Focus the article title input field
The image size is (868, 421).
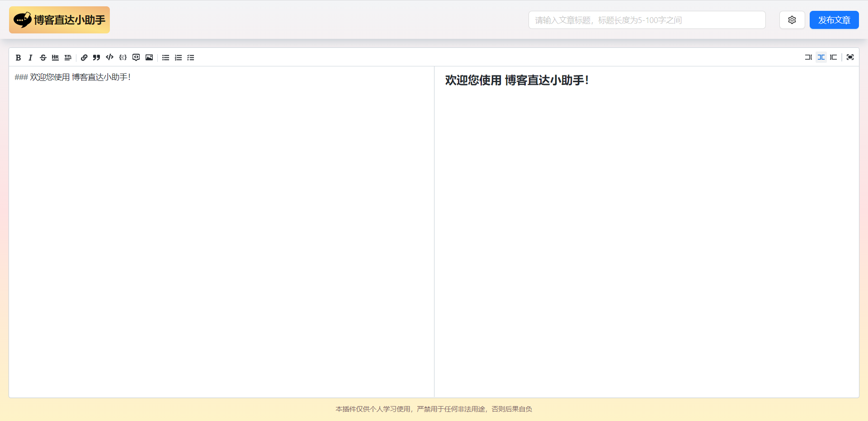[647, 20]
